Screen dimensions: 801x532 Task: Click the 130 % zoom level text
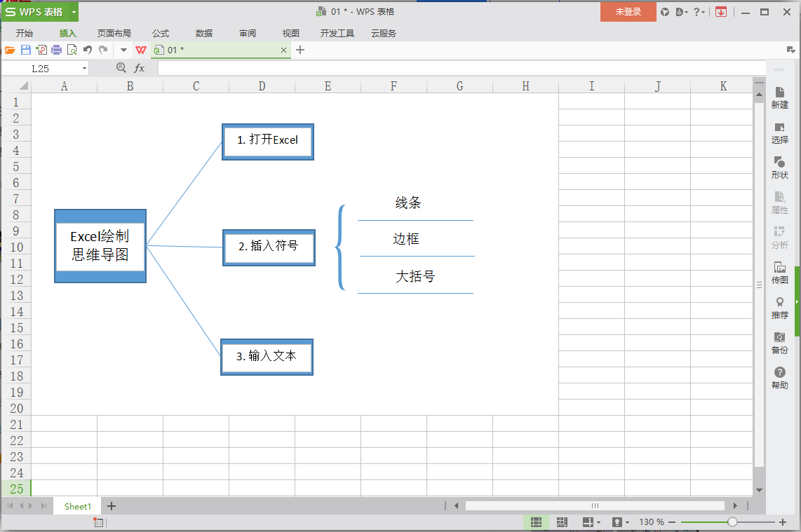coord(652,521)
